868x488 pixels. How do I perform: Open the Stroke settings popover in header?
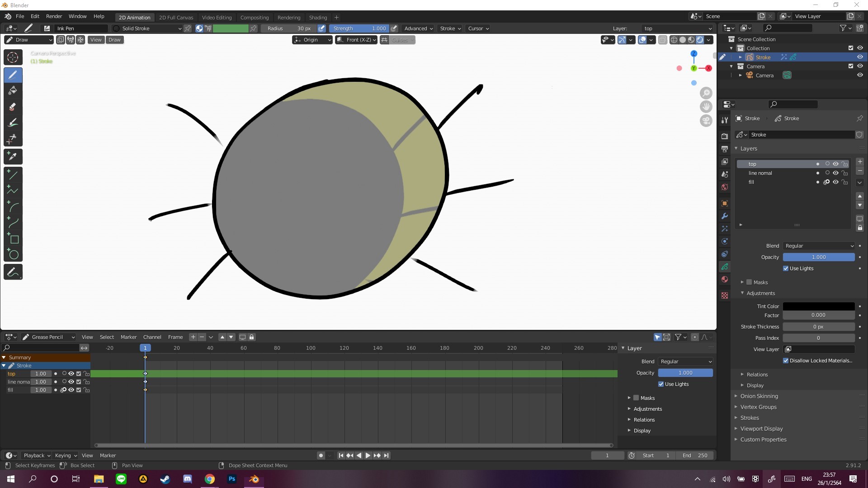coord(450,28)
